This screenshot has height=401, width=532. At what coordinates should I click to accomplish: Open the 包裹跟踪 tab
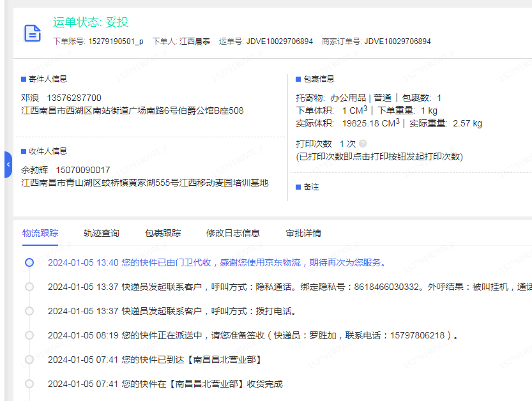163,233
